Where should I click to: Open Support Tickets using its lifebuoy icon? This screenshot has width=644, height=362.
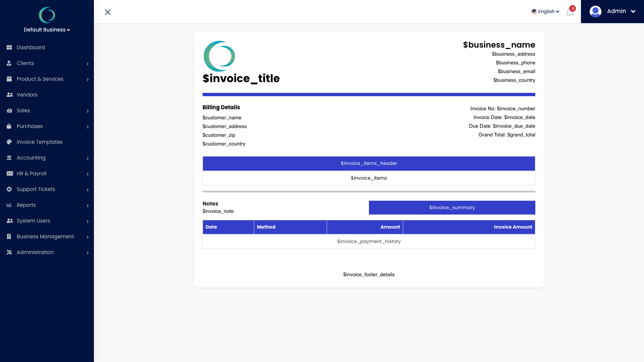(9, 189)
